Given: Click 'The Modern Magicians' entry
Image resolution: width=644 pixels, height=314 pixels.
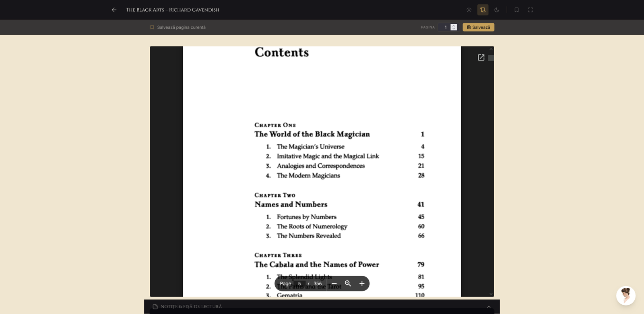Looking at the screenshot, I should point(308,175).
